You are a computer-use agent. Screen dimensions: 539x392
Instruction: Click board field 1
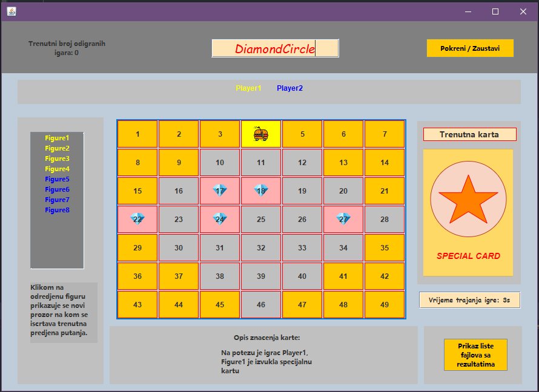[137, 134]
